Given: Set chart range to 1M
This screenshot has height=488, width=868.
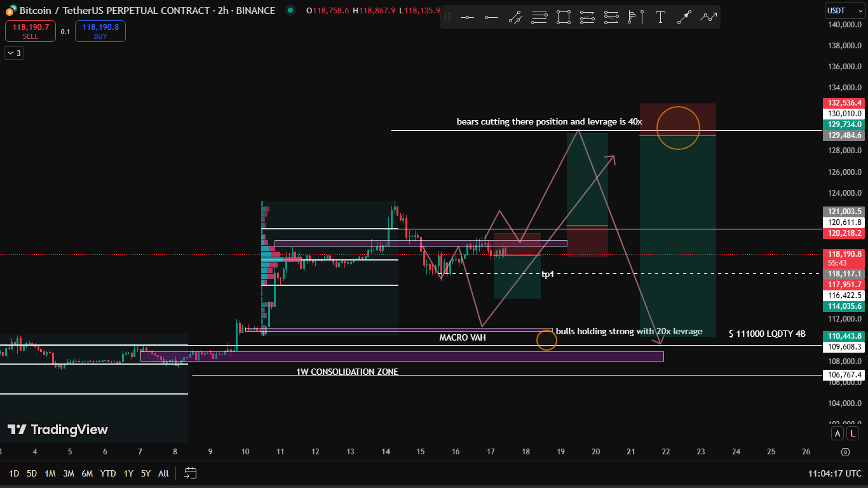Looking at the screenshot, I should [50, 473].
